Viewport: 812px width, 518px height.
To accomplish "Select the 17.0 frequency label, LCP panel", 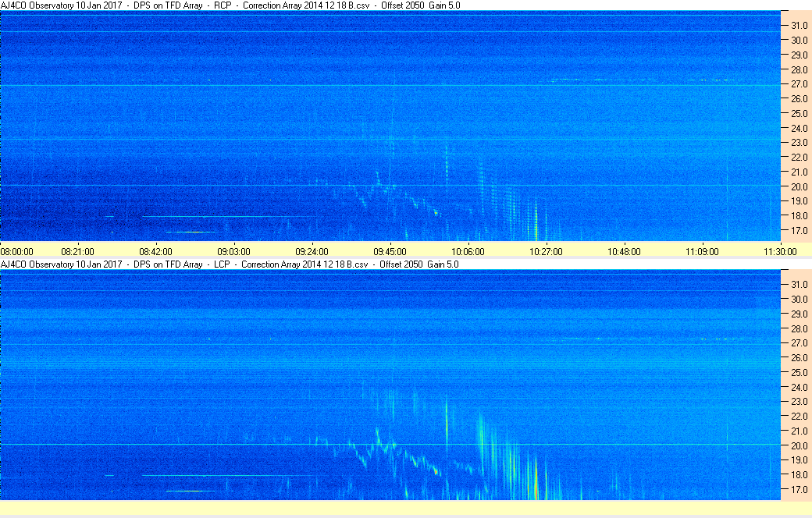I will [799, 490].
